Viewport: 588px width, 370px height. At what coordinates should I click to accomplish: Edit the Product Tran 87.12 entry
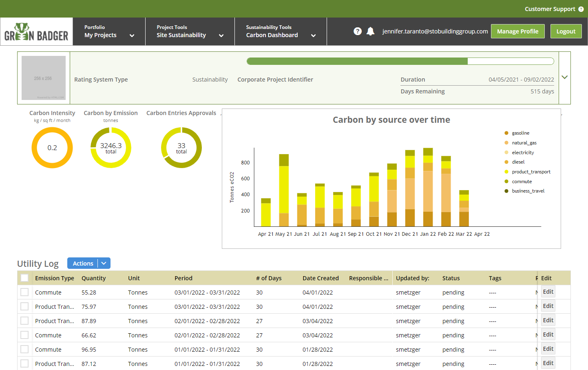click(x=548, y=363)
